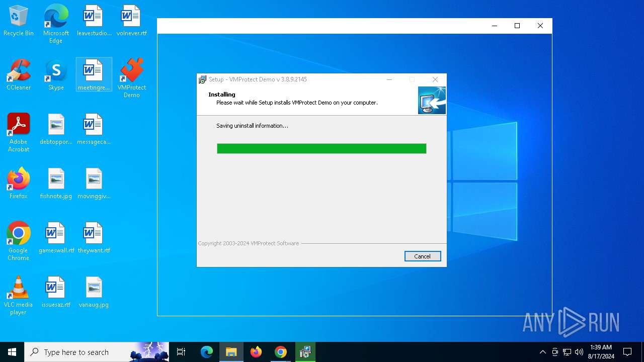Click the weather icon in the search bar
Viewport: 644px width, 362px height.
(149, 352)
